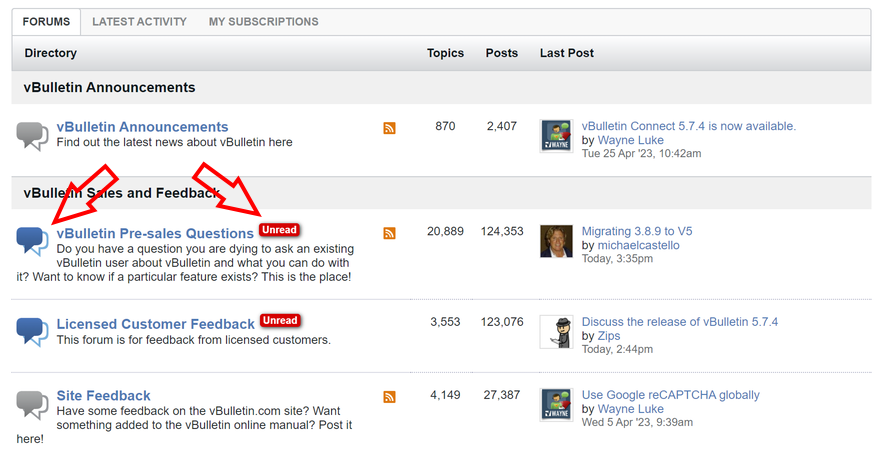Click Unread badge beside Licensed Customer Feedback
Viewport: 880px width, 453px height.
[x=280, y=321]
